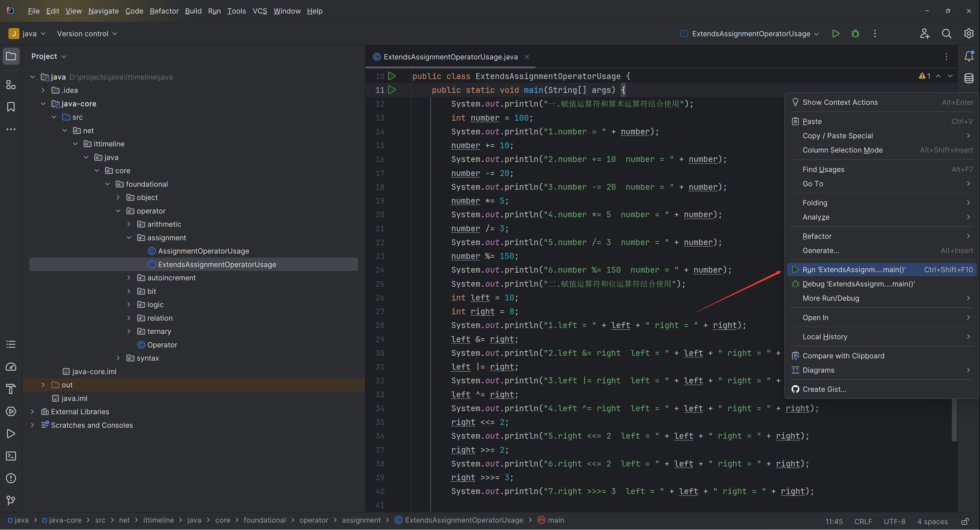Image resolution: width=980 pixels, height=530 pixels.
Task: Choose Generate... from context menu
Action: (x=882, y=250)
